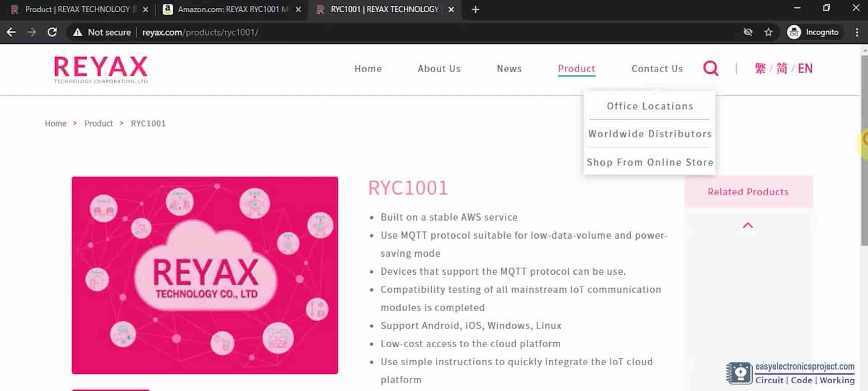The height and width of the screenshot is (391, 868).
Task: Restore down the Chrome window
Action: [826, 8]
